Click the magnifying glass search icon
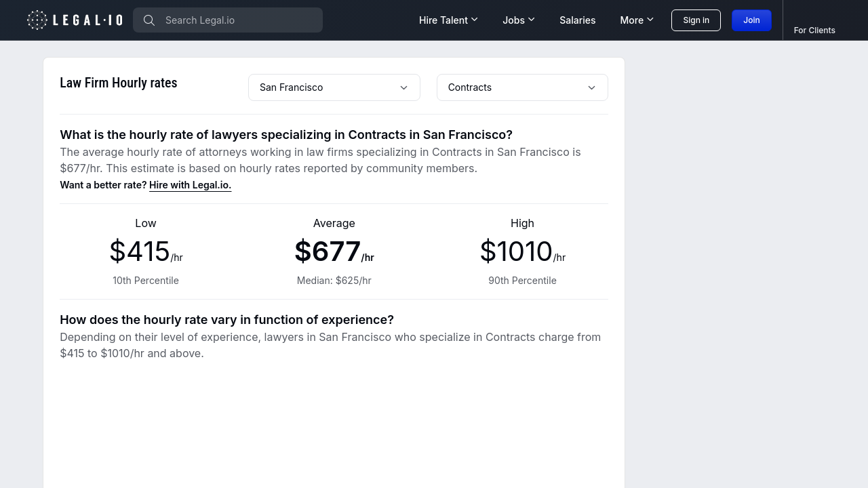 [x=149, y=20]
